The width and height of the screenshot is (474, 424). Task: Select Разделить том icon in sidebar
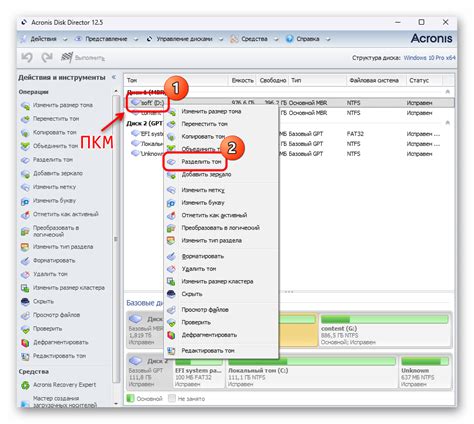coord(25,160)
